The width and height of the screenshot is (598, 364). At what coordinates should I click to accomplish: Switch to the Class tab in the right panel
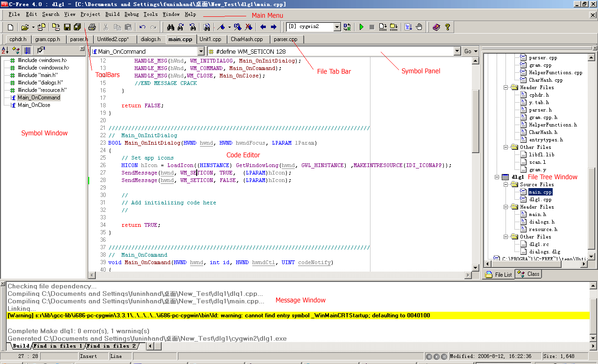pos(528,274)
